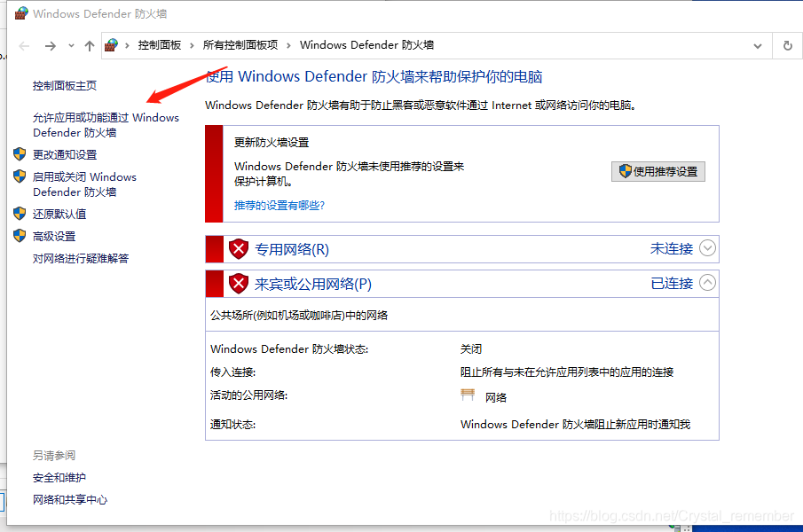
Task: Click 已连接 status text
Action: 672,283
